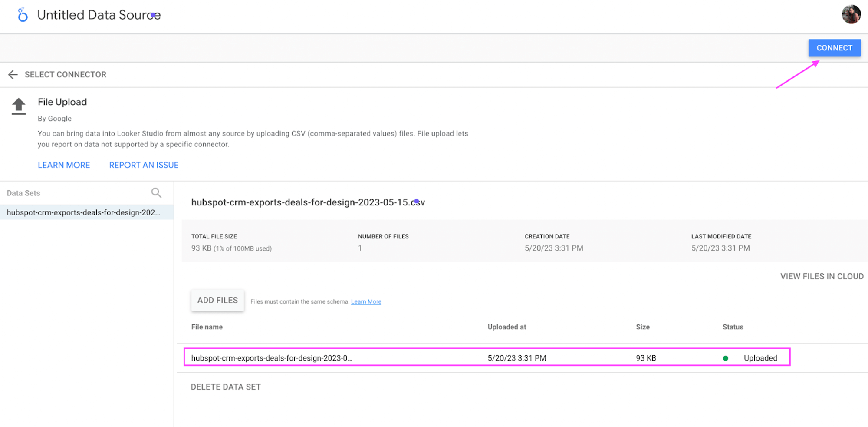Go back using the Select Connector arrow
This screenshot has height=427, width=868.
pos(13,75)
